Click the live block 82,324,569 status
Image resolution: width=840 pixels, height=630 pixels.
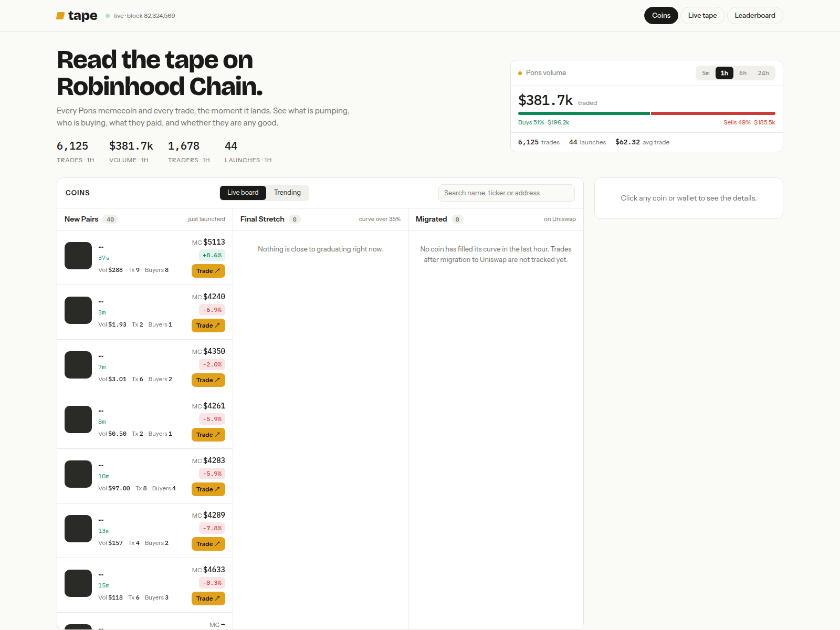point(140,16)
